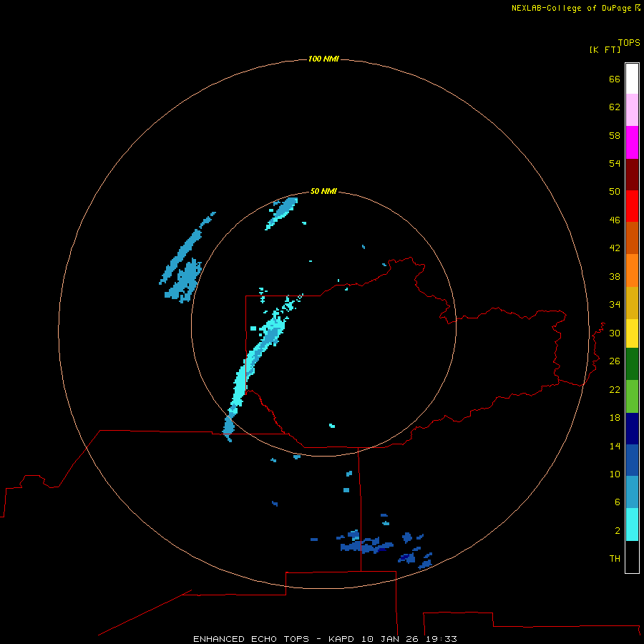Click the 46 legend value
The image size is (644, 644).
click(615, 220)
